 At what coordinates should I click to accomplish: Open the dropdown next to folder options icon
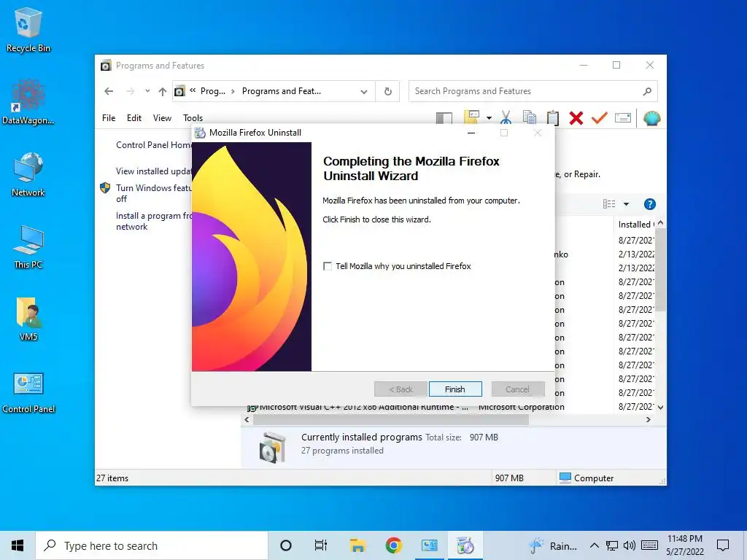point(489,118)
